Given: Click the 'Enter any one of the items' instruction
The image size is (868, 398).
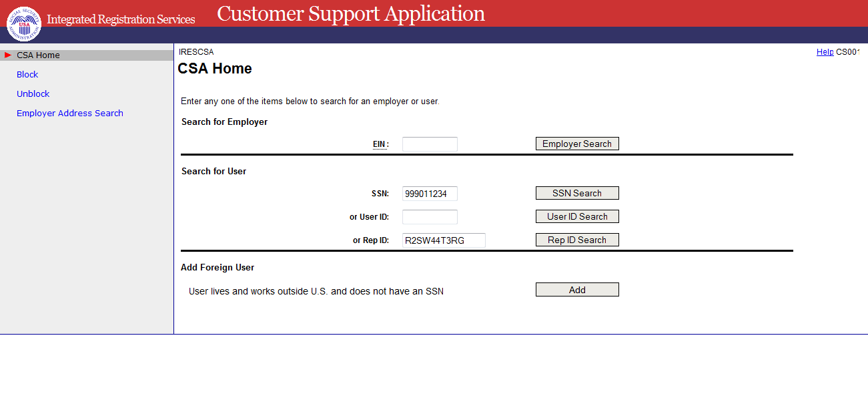Looking at the screenshot, I should 310,102.
